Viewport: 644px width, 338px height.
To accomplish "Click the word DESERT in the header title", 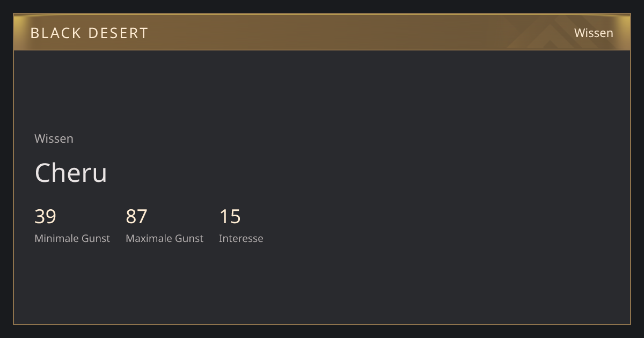I will pyautogui.click(x=118, y=33).
